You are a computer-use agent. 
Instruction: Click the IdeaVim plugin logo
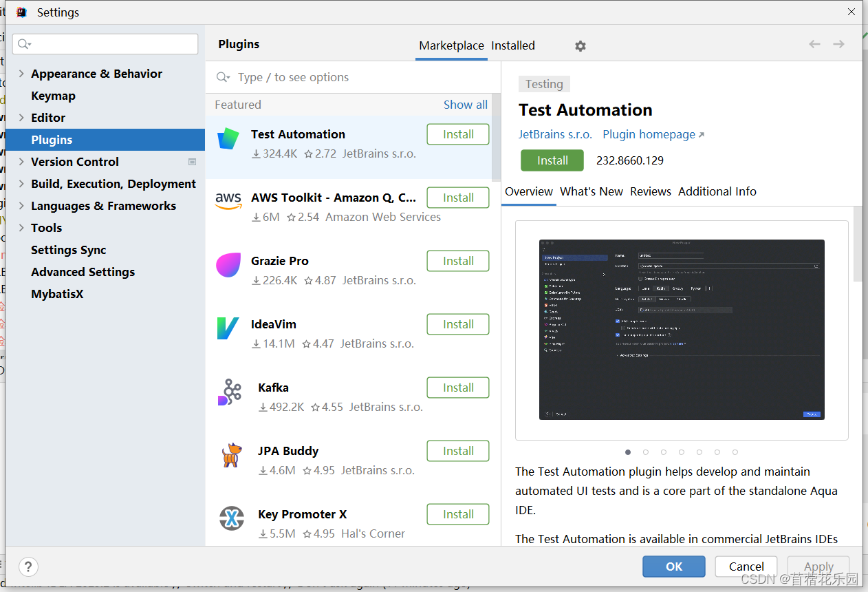tap(228, 328)
